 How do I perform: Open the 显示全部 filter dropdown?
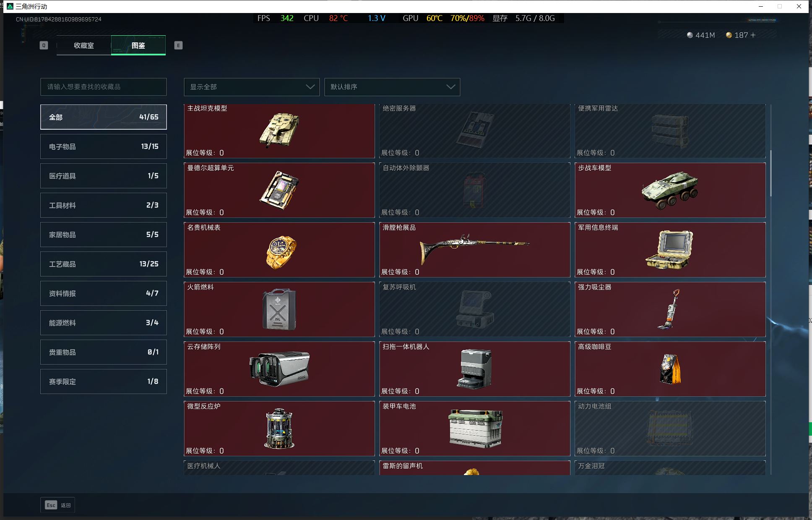(252, 87)
